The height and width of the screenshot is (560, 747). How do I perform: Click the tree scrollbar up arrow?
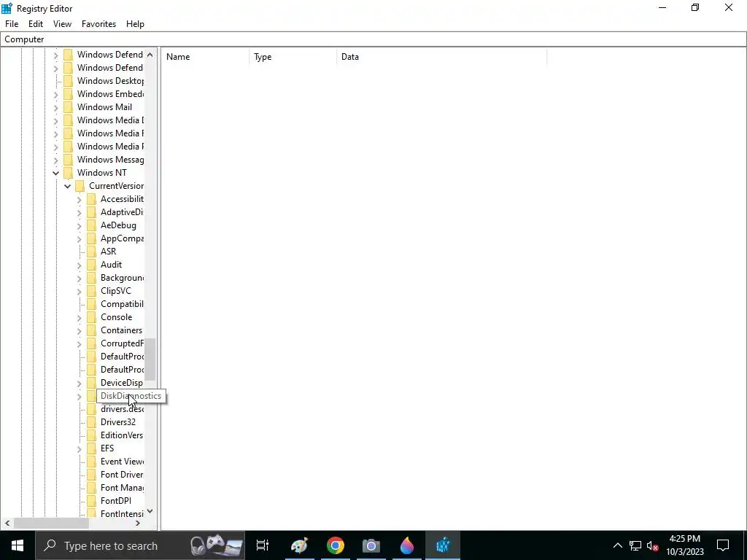tap(150, 54)
